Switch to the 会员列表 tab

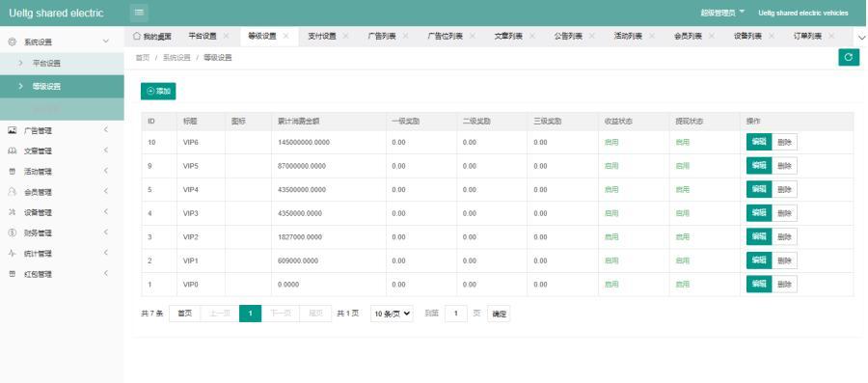[x=688, y=36]
